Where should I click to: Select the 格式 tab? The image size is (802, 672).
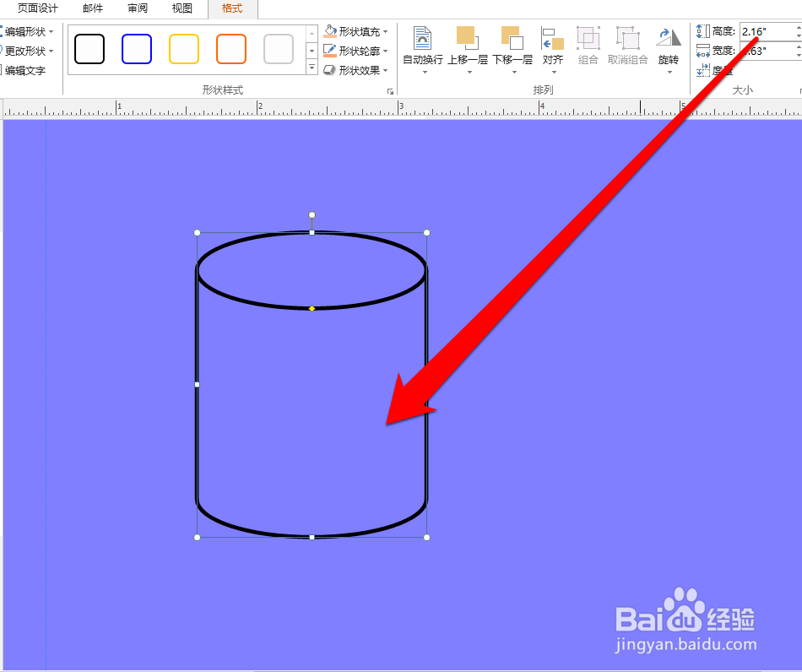232,8
